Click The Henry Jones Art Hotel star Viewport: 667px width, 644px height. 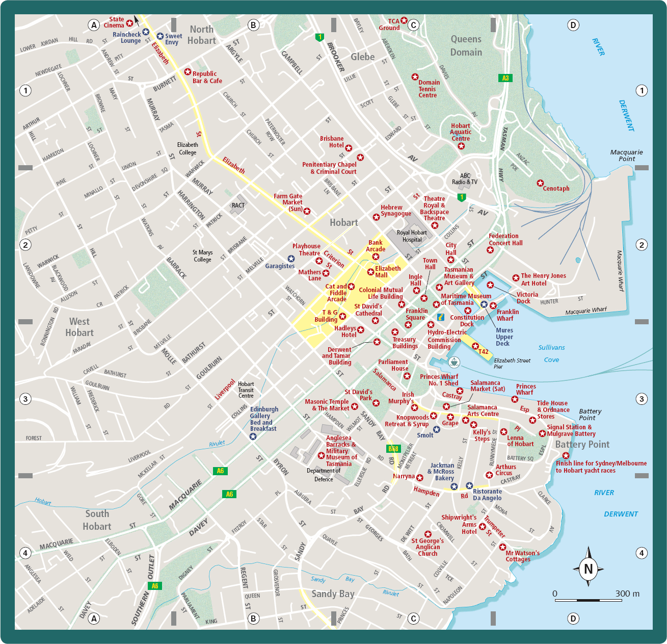516,278
